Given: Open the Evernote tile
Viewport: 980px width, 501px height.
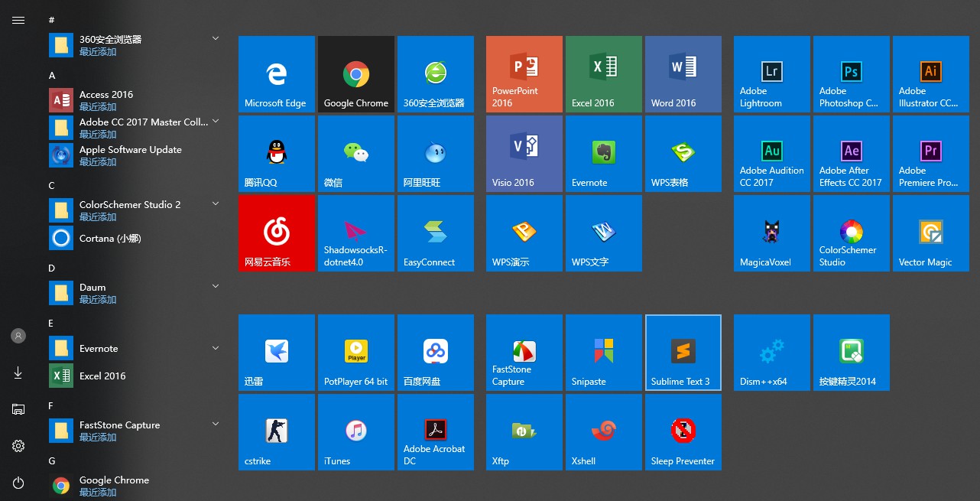Looking at the screenshot, I should click(603, 154).
